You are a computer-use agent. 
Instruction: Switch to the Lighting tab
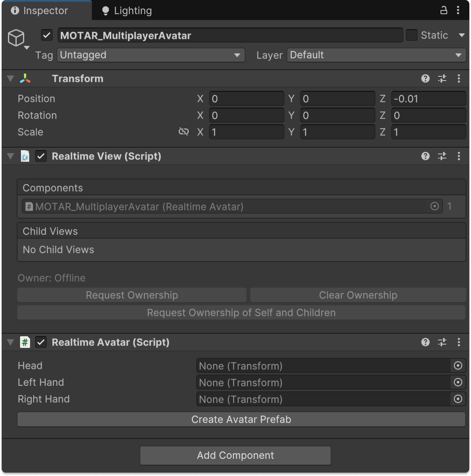click(x=127, y=11)
